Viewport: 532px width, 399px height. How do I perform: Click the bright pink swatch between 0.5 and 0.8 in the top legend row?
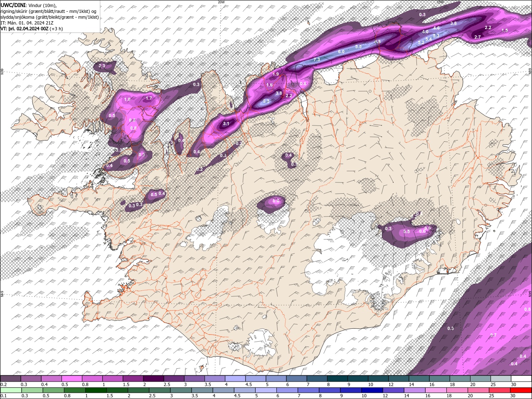coord(71,379)
